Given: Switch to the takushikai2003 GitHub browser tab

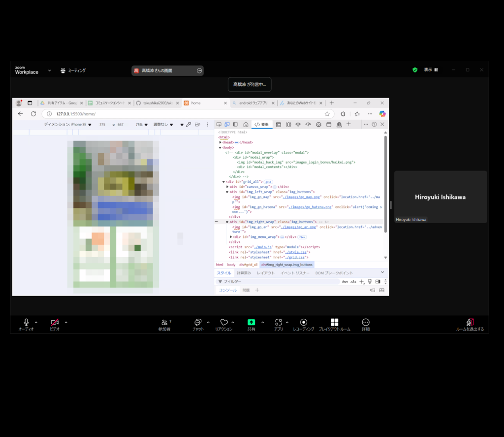Looking at the screenshot, I should (x=157, y=103).
